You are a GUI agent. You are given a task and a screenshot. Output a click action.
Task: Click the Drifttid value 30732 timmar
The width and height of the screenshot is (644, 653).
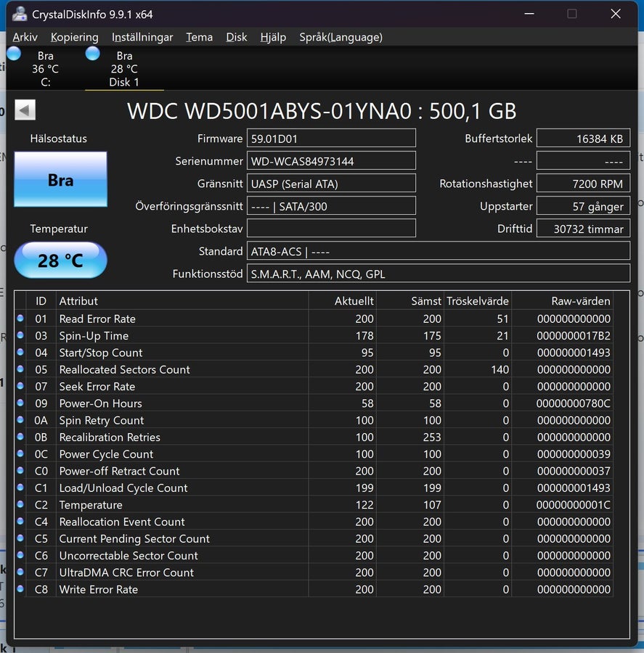pyautogui.click(x=583, y=229)
